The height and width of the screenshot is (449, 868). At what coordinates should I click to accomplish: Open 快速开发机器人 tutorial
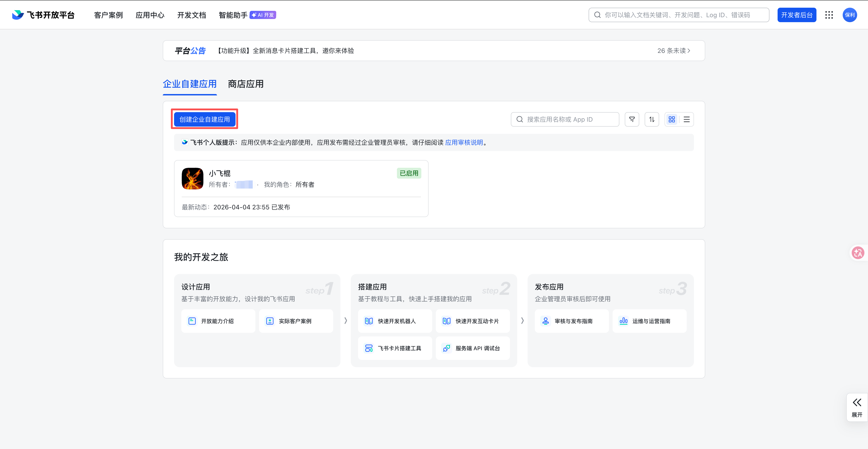pyautogui.click(x=395, y=321)
